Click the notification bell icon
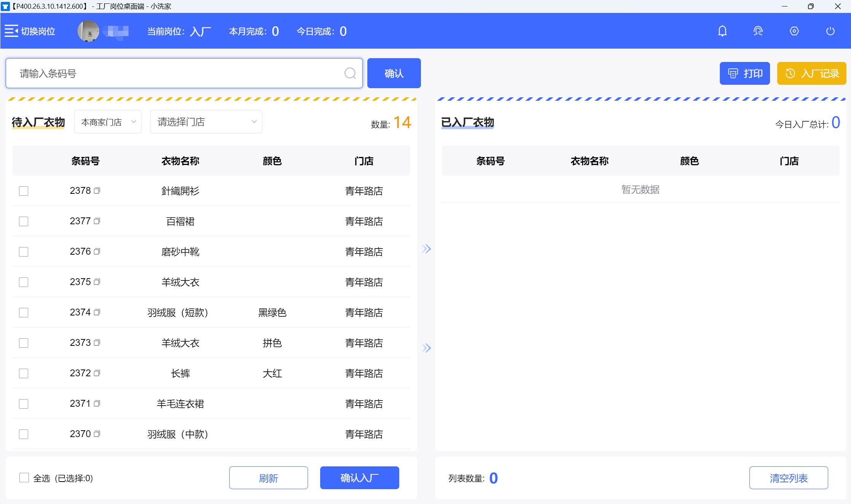The width and height of the screenshot is (851, 504). [722, 31]
